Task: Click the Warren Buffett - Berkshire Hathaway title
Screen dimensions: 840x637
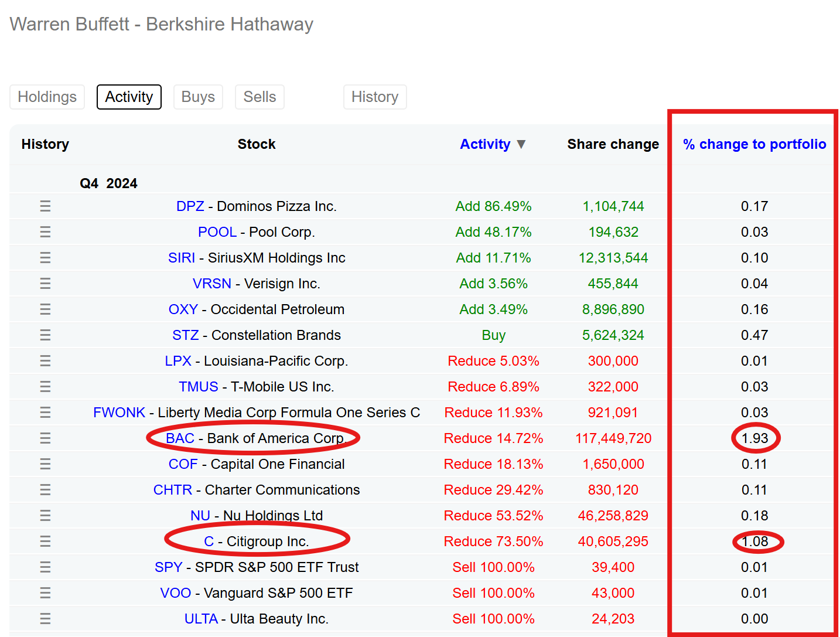Action: point(162,24)
